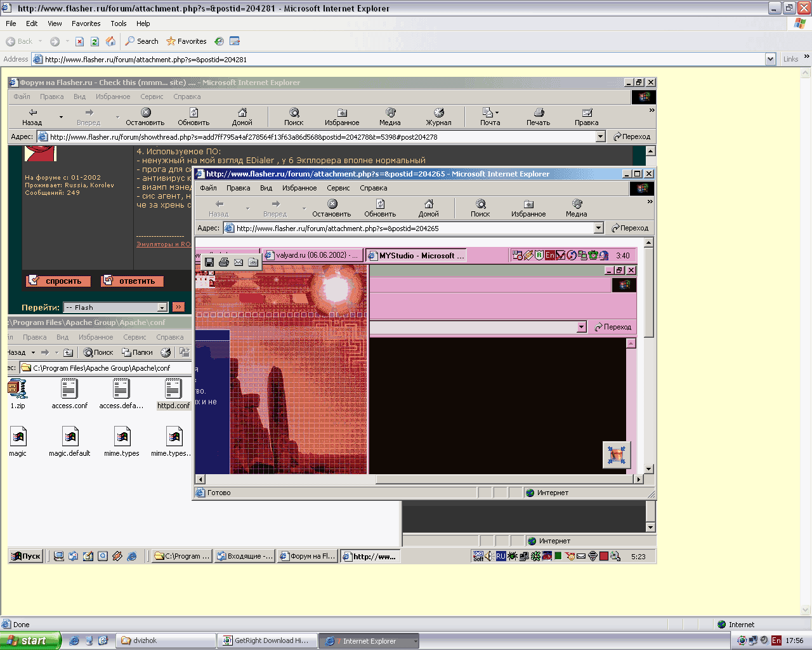Click the postid=204265 window vertical scrollbar thumb
The height and width of the screenshot is (650, 812).
click(648, 293)
